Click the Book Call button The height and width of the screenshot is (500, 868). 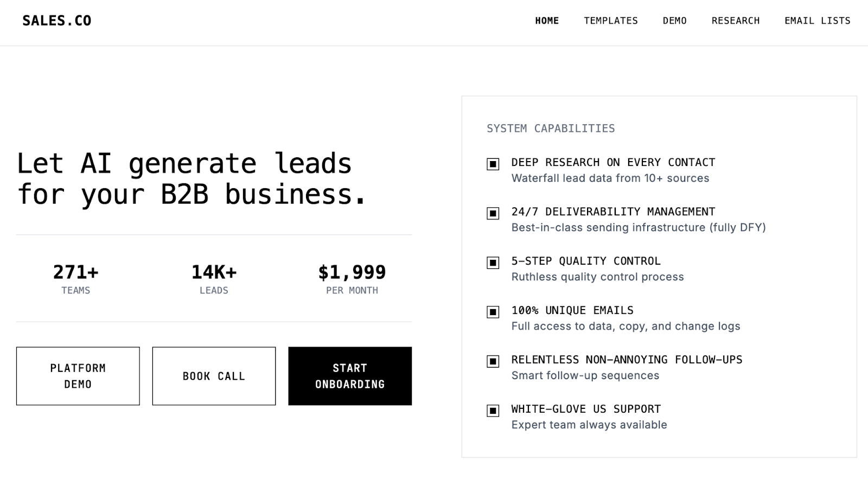(214, 376)
